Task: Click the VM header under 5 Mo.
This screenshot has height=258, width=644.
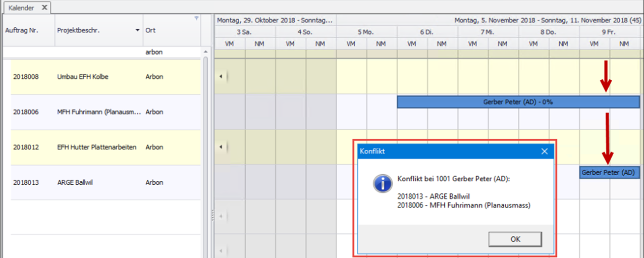Action: click(x=351, y=44)
